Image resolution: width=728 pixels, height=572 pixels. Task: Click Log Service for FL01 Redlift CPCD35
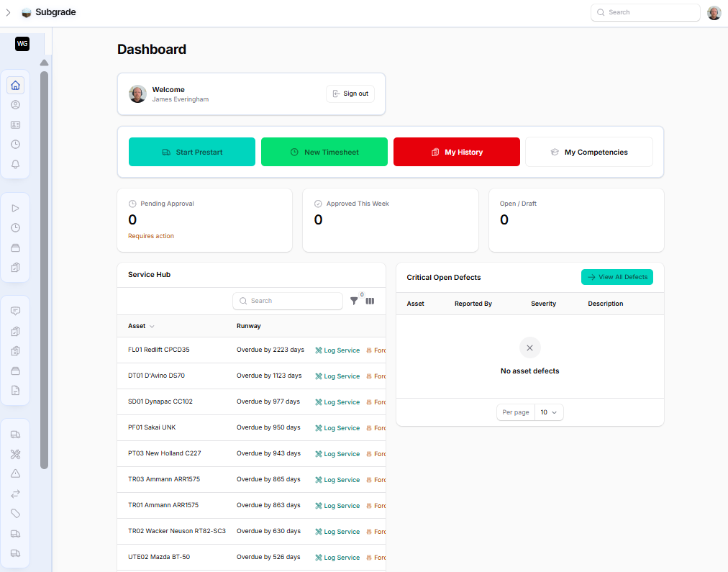tap(337, 350)
